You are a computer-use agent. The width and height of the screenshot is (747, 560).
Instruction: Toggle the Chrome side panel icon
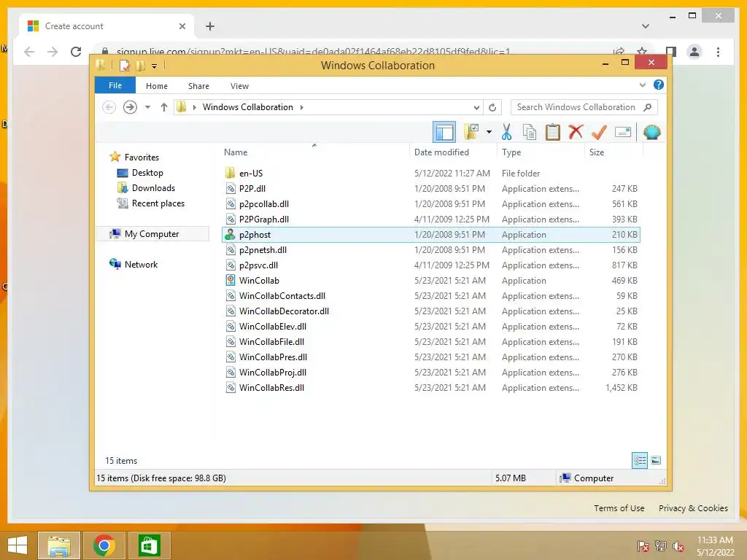(671, 52)
